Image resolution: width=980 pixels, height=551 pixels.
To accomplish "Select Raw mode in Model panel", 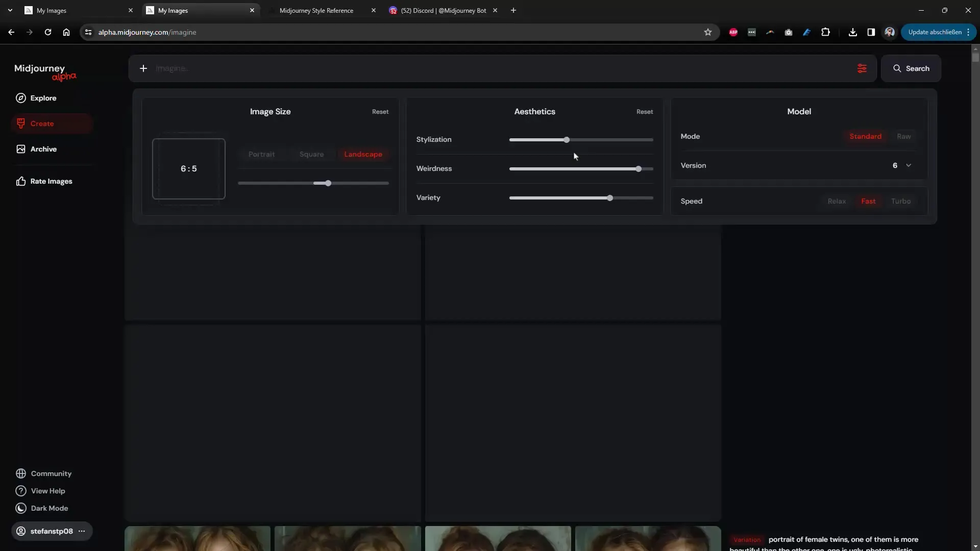I will pos(903,137).
